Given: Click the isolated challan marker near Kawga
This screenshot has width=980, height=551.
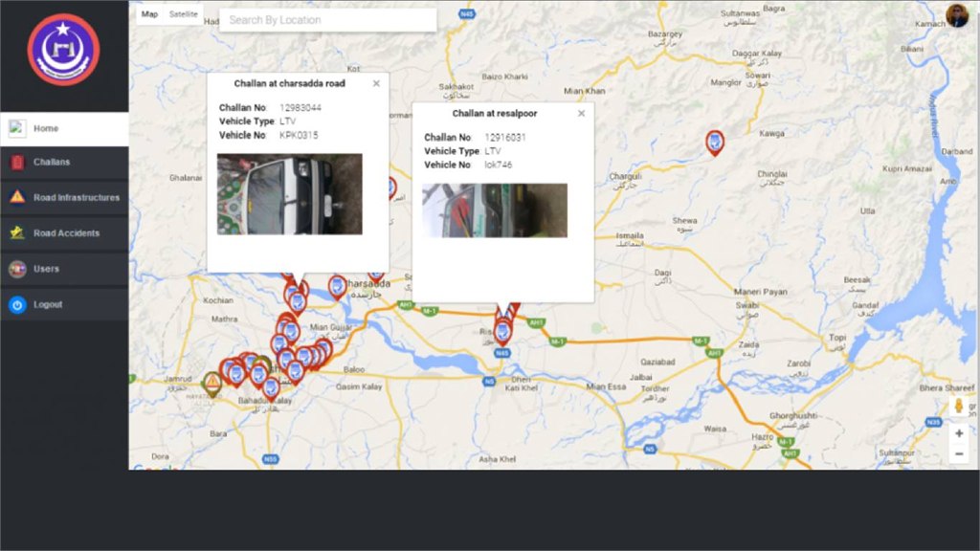Looking at the screenshot, I should 714,143.
